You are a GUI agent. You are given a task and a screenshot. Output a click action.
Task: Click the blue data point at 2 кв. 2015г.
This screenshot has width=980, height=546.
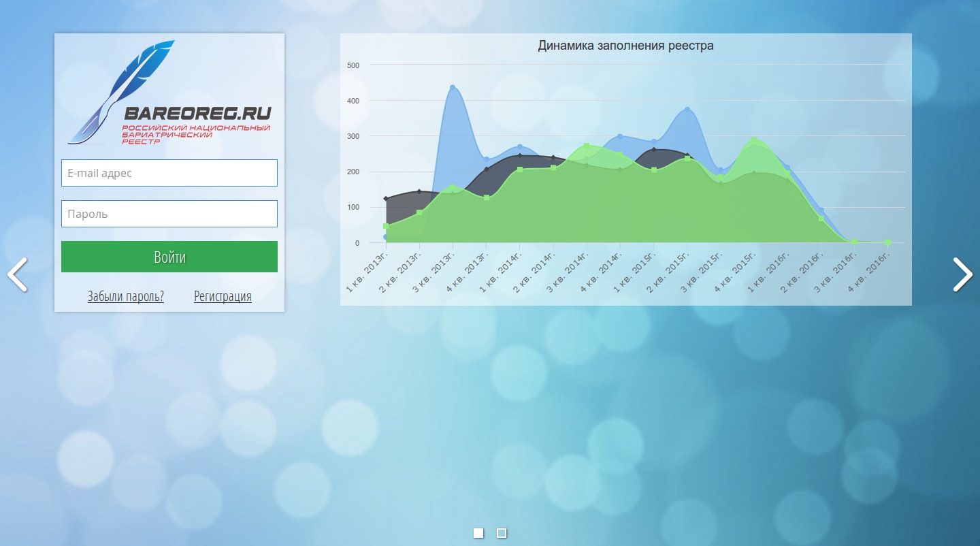pos(687,110)
